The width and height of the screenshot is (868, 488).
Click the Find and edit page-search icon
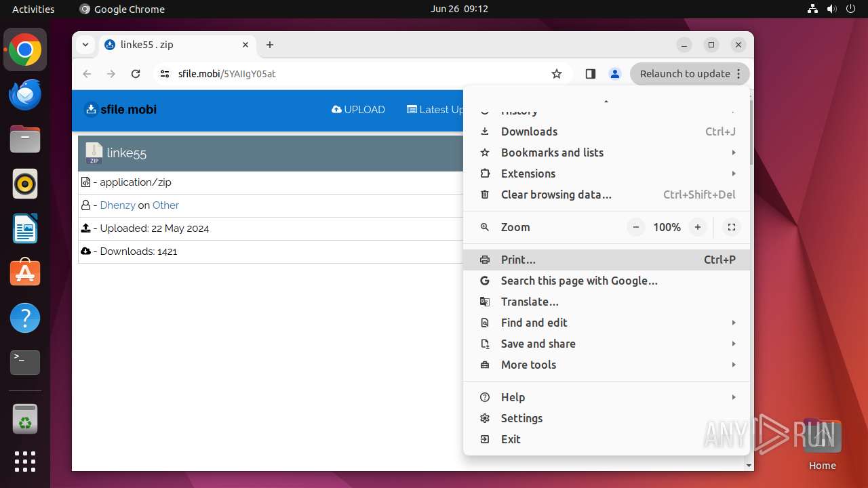pyautogui.click(x=485, y=323)
